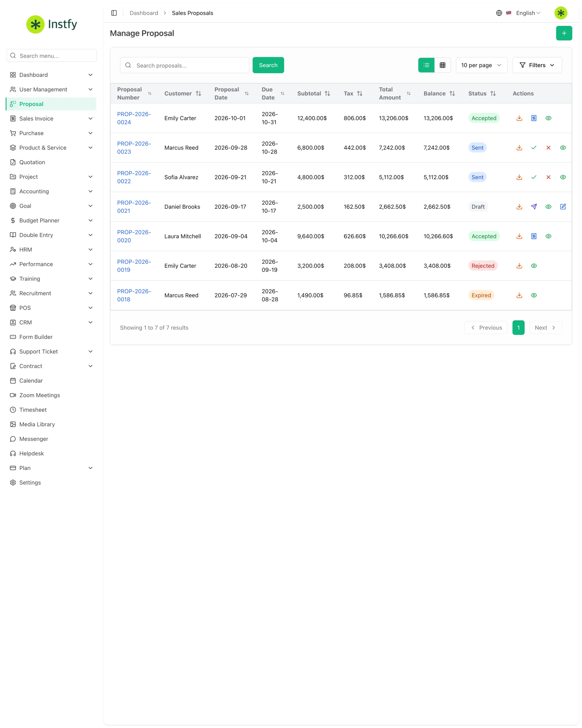The width and height of the screenshot is (582, 728).
Task: Download the expired proposal PROP-2026-0018
Action: 519,295
